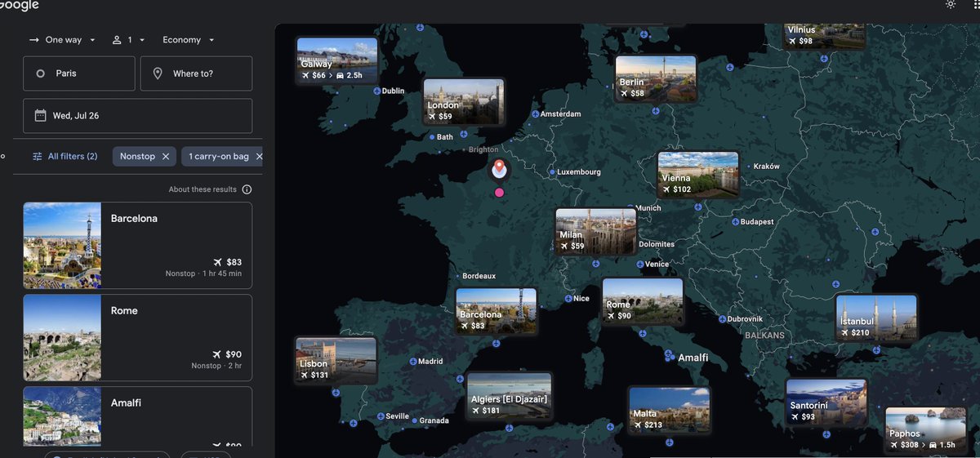
Task: Click the Munich map marker
Action: pyautogui.click(x=630, y=208)
